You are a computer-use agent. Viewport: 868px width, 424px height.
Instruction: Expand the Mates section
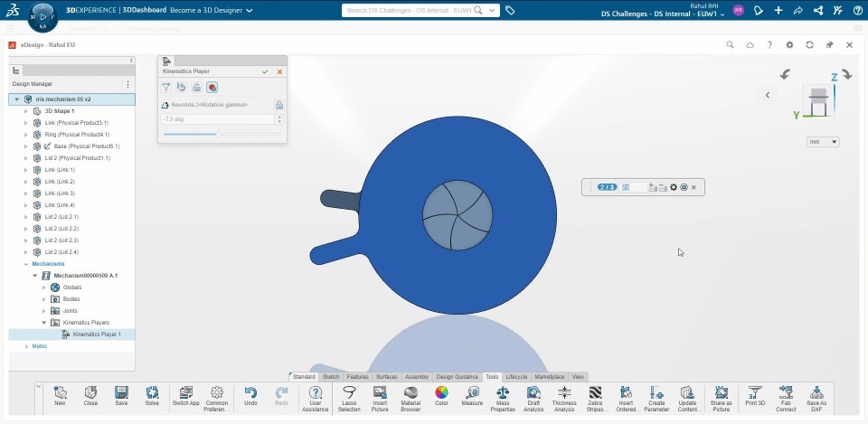pos(26,346)
